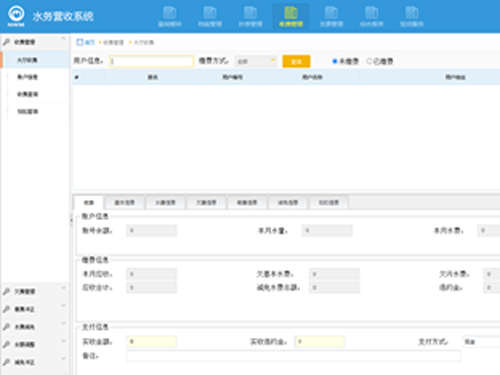Open the 缴费方式 dropdown
This screenshot has height=375, width=500.
coord(256,61)
